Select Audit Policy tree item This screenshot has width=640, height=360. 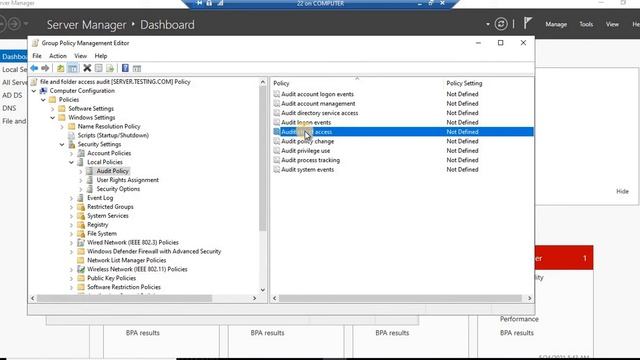pyautogui.click(x=112, y=171)
